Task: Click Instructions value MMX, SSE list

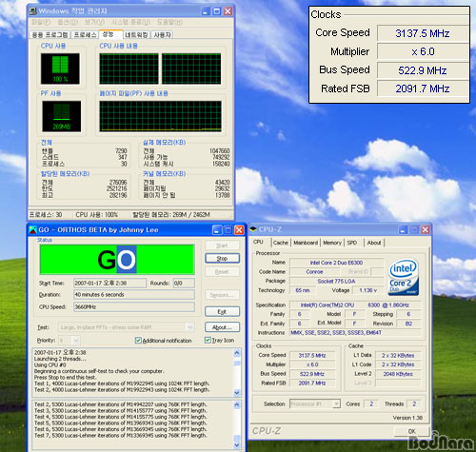Action: pyautogui.click(x=355, y=333)
